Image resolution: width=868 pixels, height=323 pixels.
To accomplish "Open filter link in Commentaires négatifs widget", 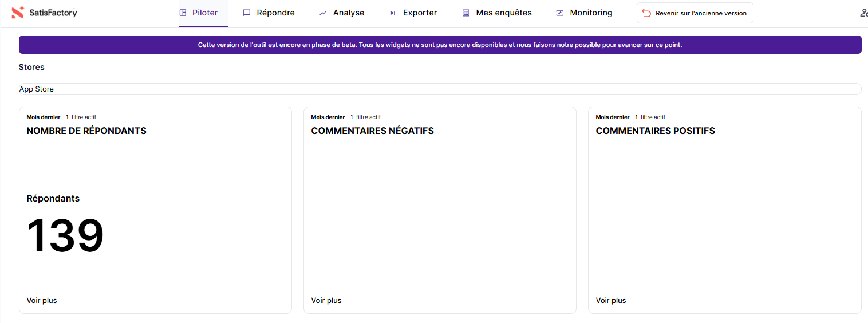I will point(365,117).
